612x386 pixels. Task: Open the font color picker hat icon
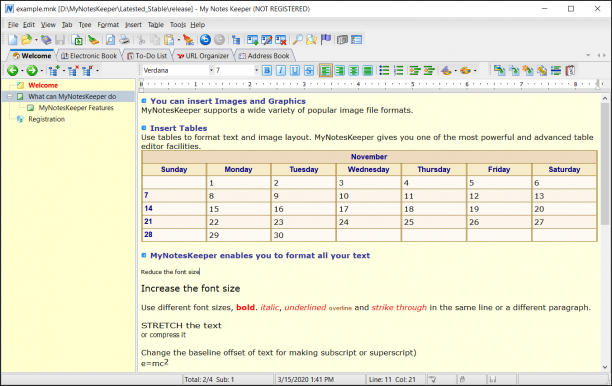click(x=446, y=71)
